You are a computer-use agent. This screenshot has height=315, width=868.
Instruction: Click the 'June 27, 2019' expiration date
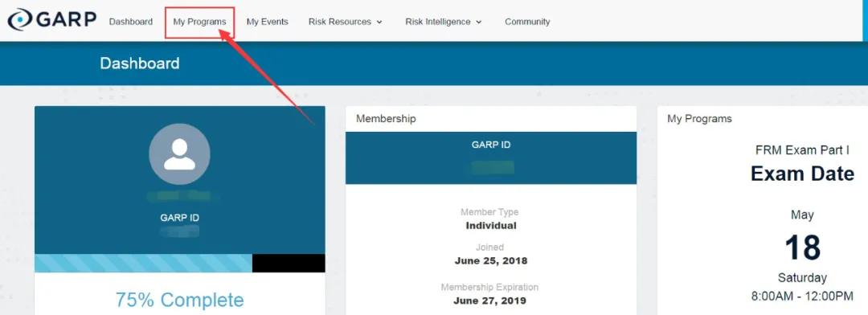tap(490, 301)
